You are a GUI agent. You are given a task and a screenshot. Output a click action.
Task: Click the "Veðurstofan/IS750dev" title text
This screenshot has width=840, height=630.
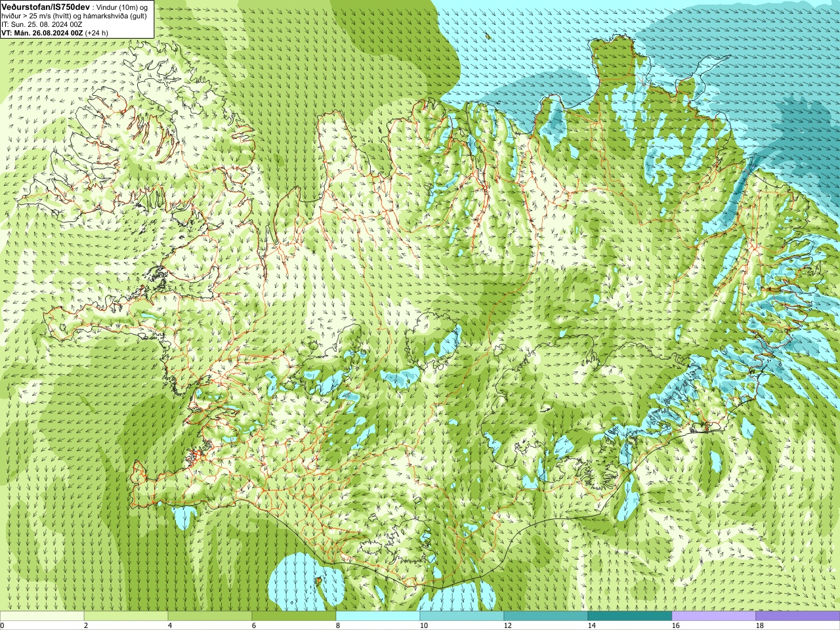(46, 7)
